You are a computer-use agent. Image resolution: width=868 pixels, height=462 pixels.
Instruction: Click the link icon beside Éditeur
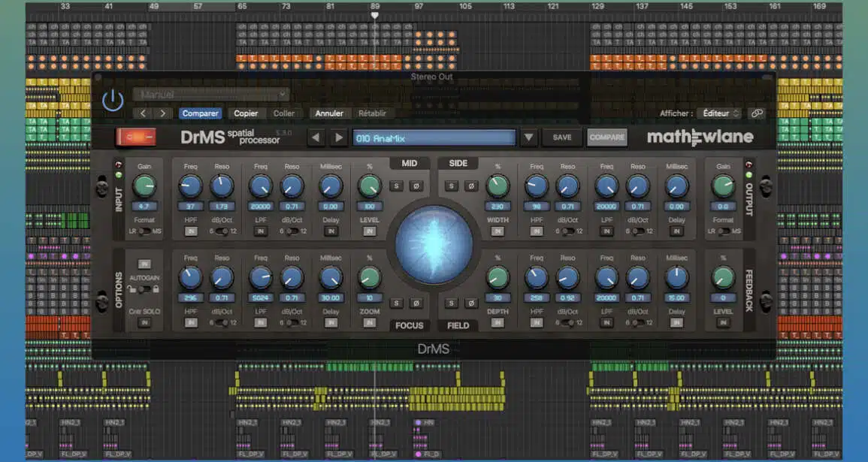[x=757, y=113]
